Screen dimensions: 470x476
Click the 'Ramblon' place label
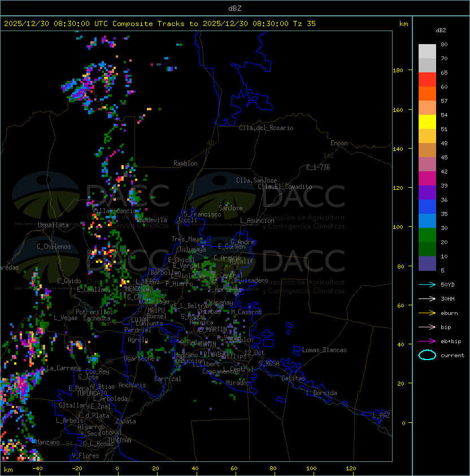(x=185, y=163)
